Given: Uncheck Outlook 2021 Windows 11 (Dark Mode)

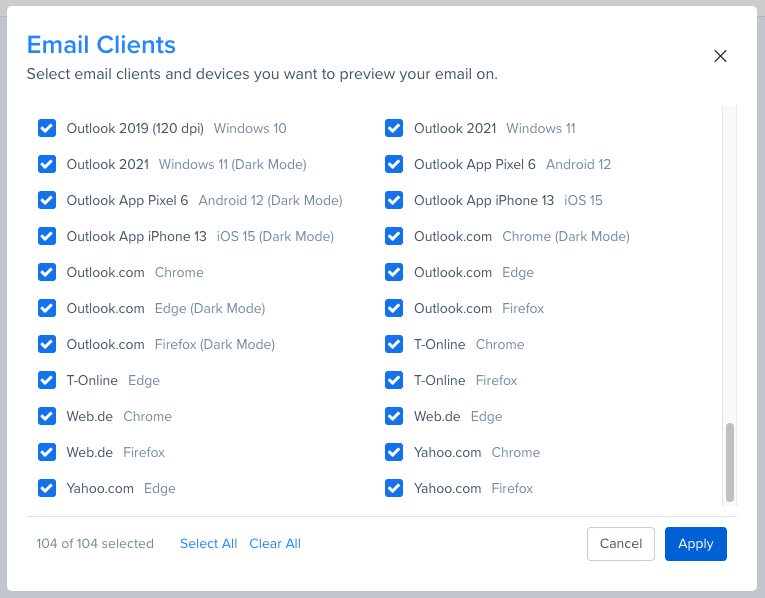Looking at the screenshot, I should click(47, 164).
